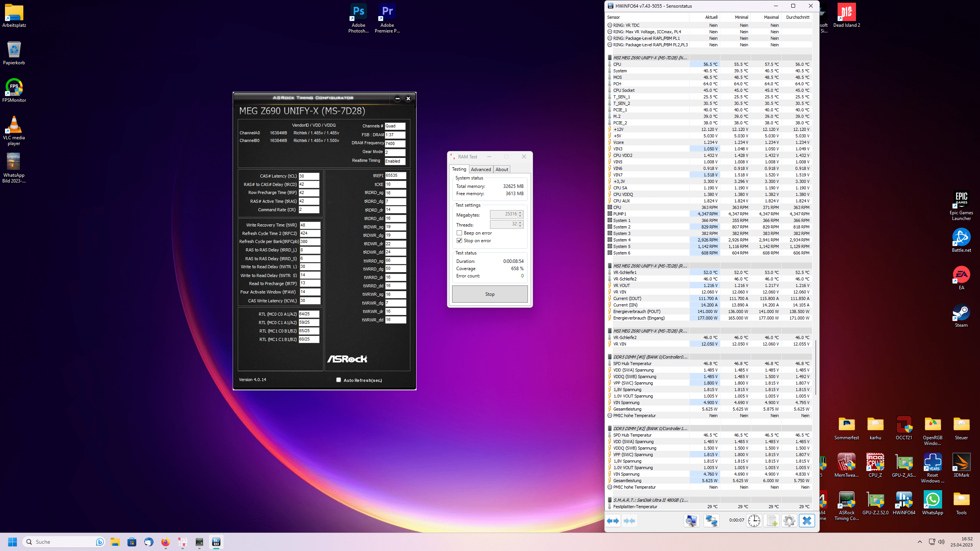Select Battle.net desktop icon

(961, 240)
